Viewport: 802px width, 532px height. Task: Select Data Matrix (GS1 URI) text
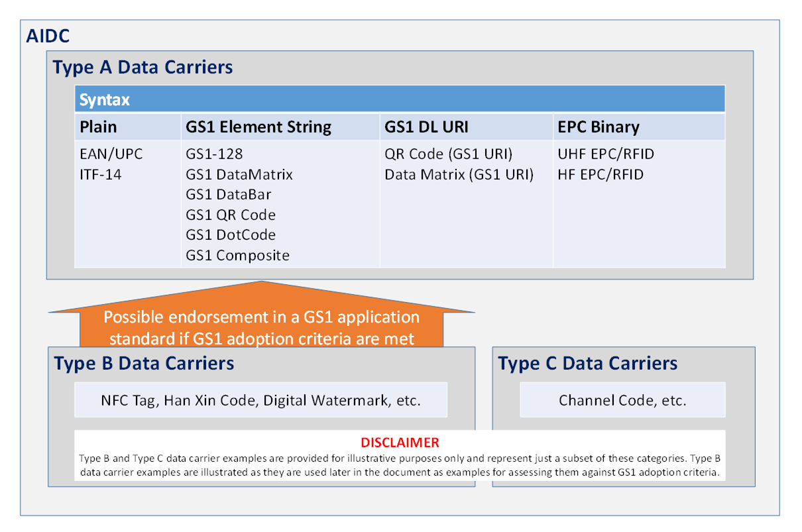[459, 174]
